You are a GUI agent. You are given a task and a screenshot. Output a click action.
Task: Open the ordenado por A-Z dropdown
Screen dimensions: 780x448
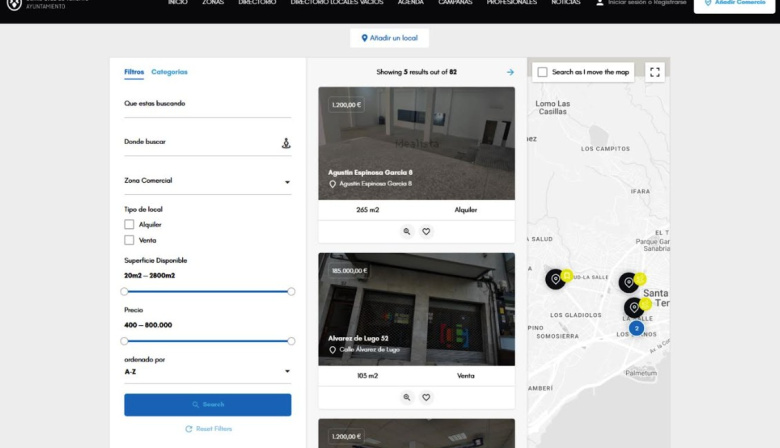pyautogui.click(x=207, y=371)
